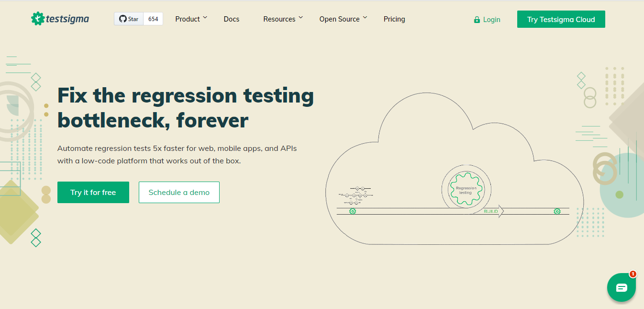Click the red notification badge on chat widget
This screenshot has width=644, height=309.
click(633, 274)
